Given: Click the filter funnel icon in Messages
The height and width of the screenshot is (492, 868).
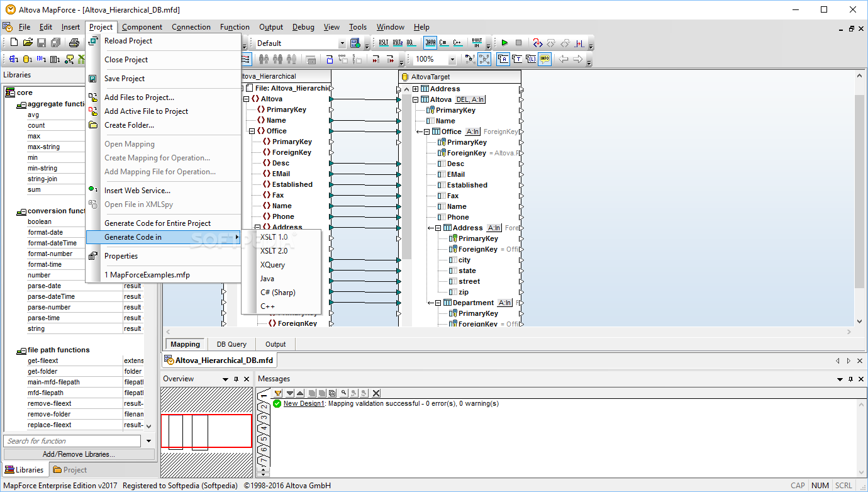Looking at the screenshot, I should 278,393.
